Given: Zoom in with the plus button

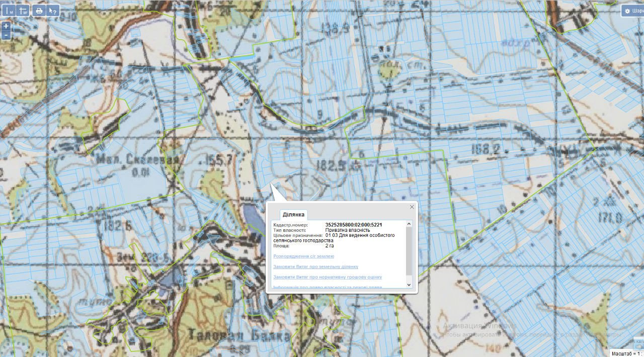Looking at the screenshot, I should (x=6, y=26).
